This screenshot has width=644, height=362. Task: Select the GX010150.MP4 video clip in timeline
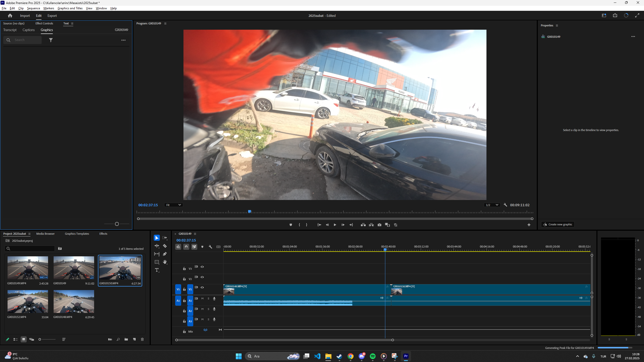(x=491, y=289)
